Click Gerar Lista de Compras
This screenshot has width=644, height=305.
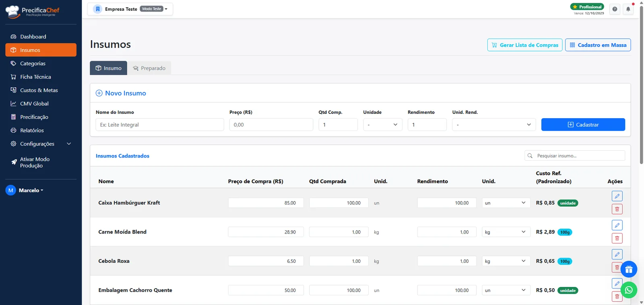525,45
